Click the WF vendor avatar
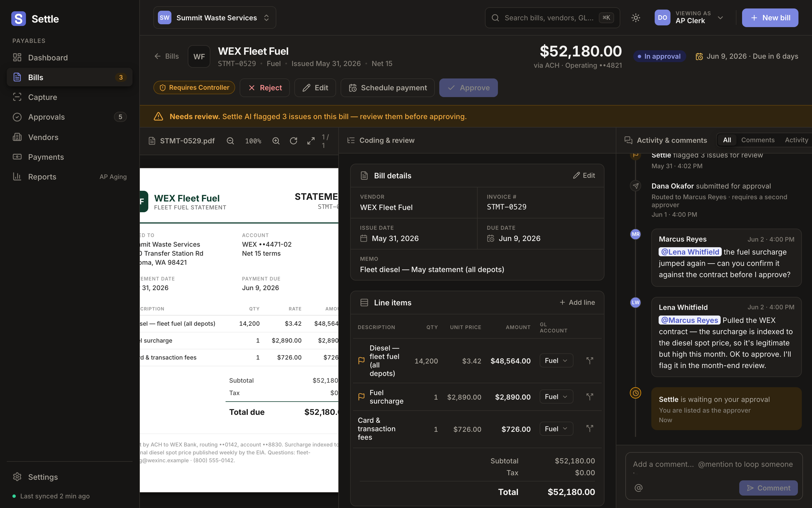Image resolution: width=812 pixels, height=508 pixels. (x=199, y=56)
